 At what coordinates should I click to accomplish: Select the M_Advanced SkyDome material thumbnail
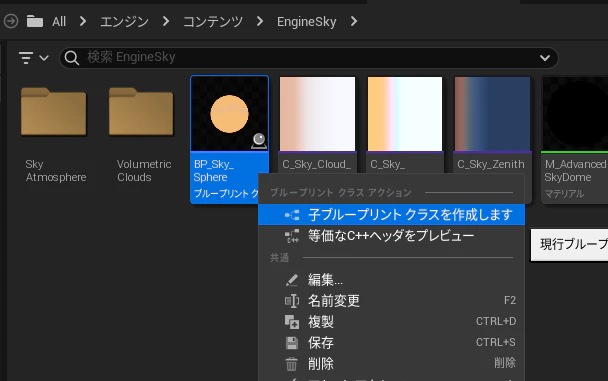575,114
